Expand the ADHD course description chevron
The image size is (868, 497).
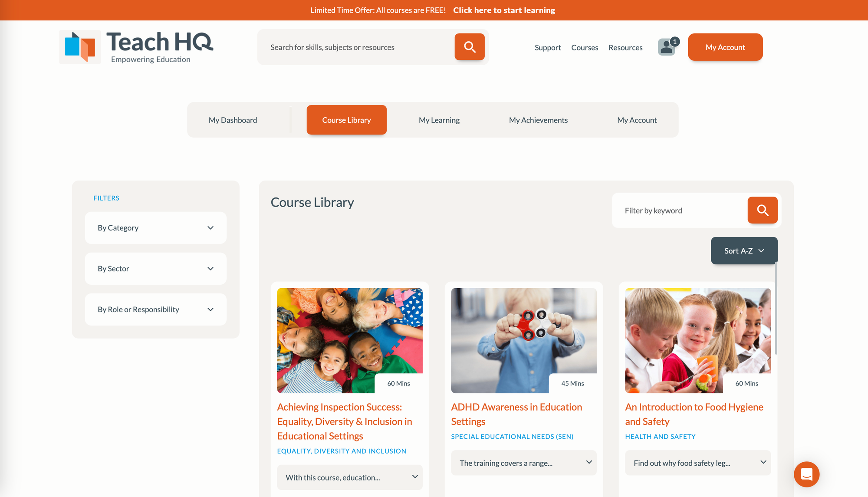pos(589,462)
